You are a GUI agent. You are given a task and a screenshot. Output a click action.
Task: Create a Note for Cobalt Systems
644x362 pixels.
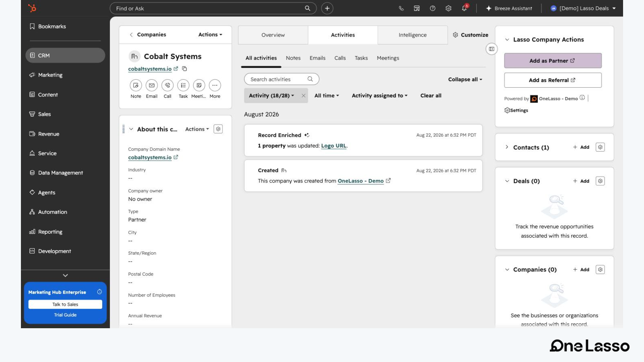click(136, 85)
